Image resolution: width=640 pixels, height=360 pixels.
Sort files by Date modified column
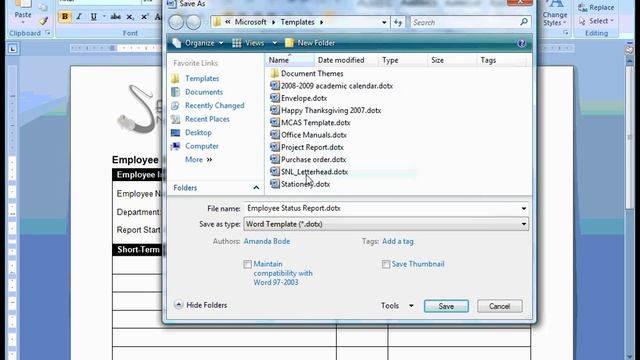pyautogui.click(x=346, y=60)
